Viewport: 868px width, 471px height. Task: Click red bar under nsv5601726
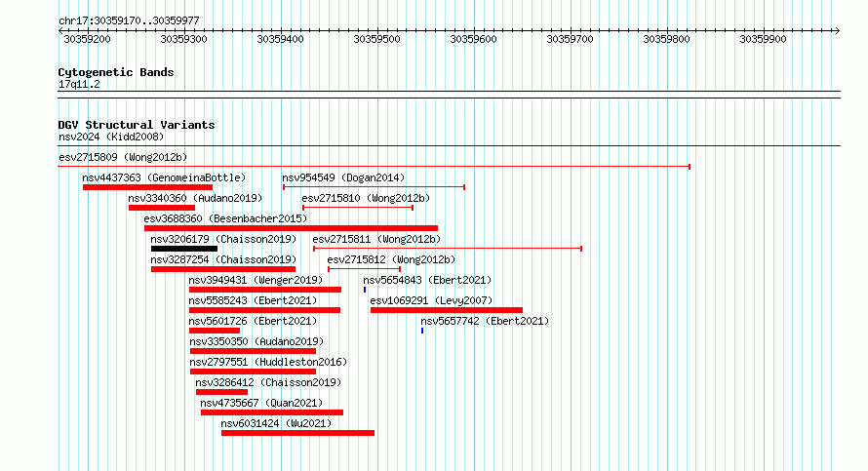(215, 331)
